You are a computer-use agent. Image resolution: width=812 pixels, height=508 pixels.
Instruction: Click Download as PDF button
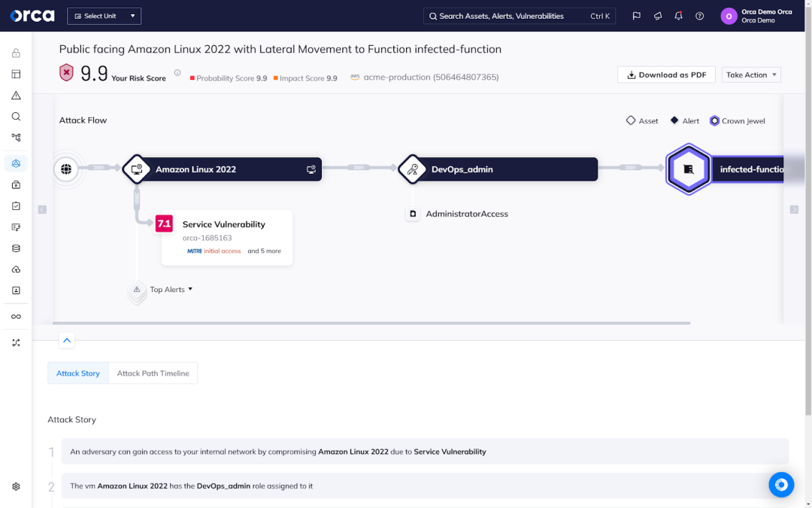[666, 75]
